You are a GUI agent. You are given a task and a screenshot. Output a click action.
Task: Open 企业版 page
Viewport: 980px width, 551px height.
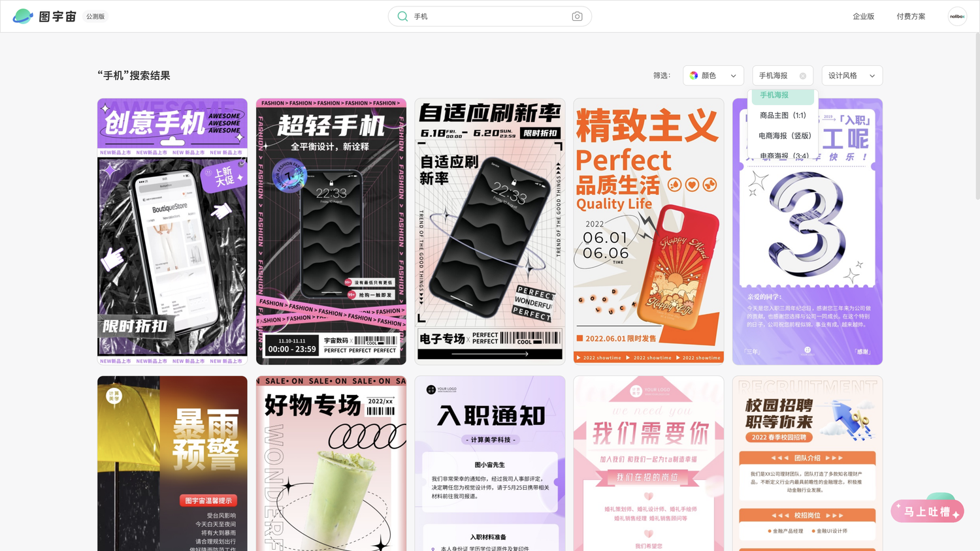tap(863, 16)
